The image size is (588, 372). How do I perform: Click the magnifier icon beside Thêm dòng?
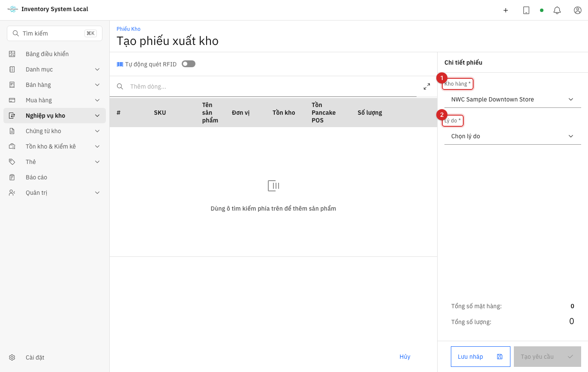point(120,86)
